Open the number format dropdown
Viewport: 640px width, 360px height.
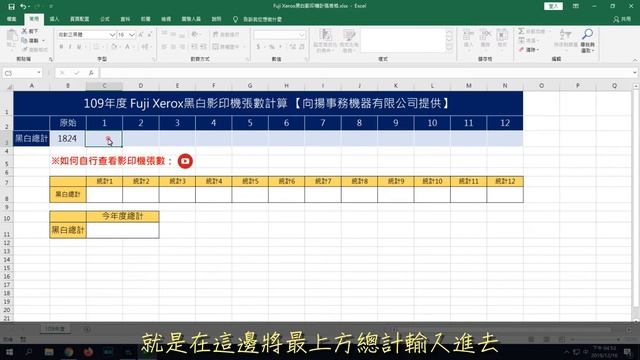(301, 35)
